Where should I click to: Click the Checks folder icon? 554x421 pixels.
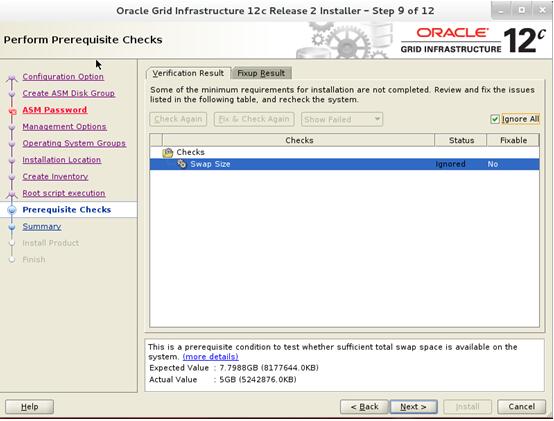click(167, 153)
